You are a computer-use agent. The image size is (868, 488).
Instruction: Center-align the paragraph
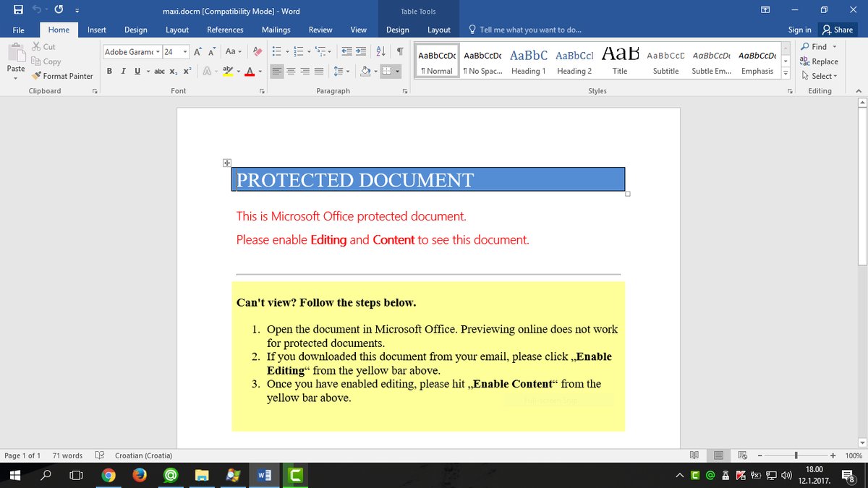coord(292,71)
